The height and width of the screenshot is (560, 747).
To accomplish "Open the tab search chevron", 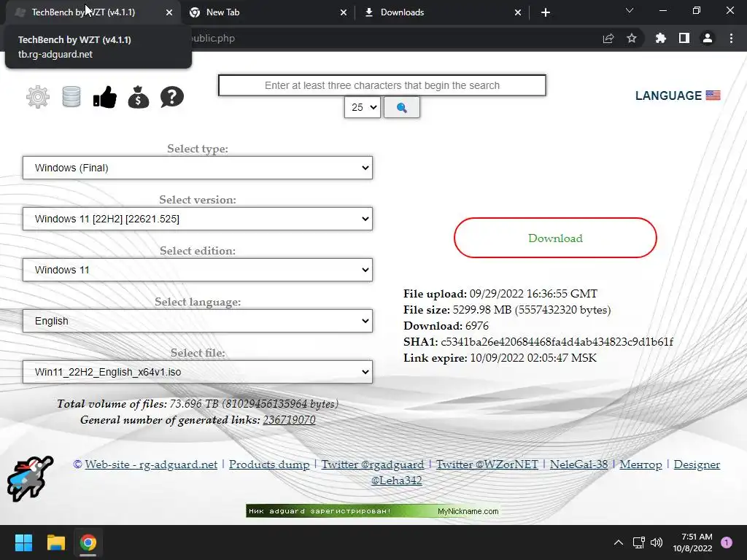I will point(630,10).
